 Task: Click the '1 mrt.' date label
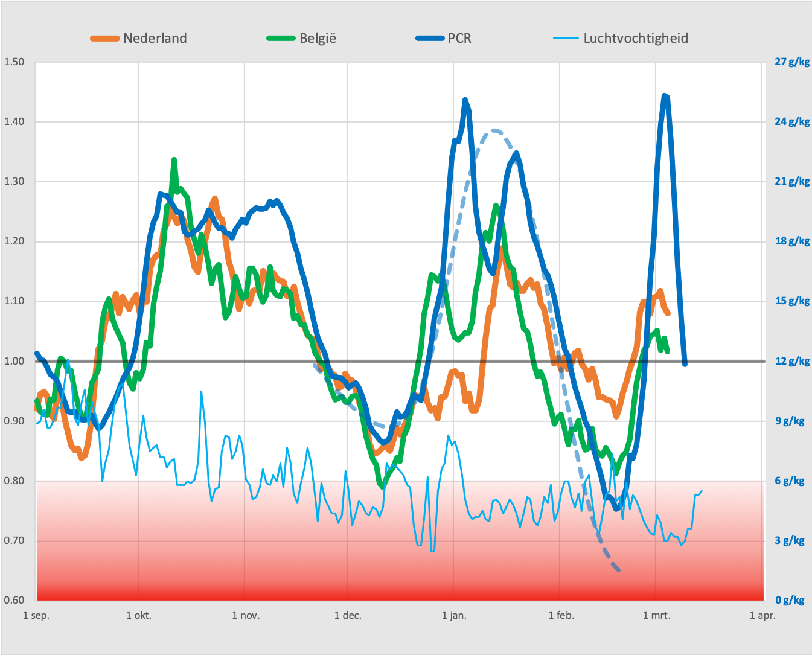point(656,615)
